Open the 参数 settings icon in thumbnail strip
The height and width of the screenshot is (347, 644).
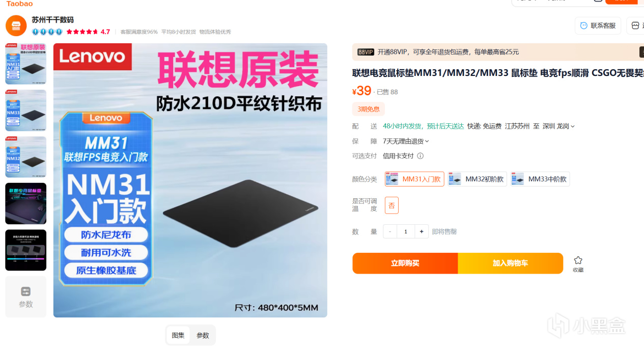tap(25, 291)
